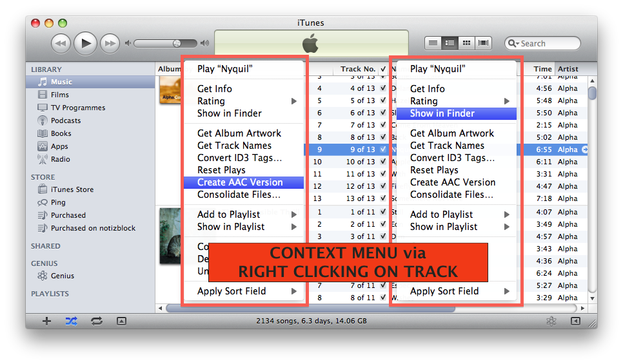Image resolution: width=623 pixels, height=364 pixels.
Task: Uncheck the track 5 of 13 checkbox
Action: (383, 101)
